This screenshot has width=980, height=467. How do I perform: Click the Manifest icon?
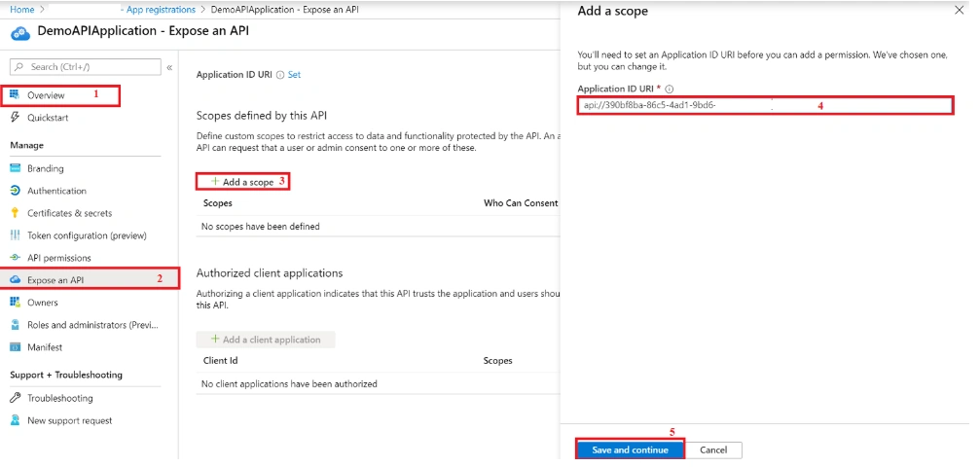tap(15, 347)
